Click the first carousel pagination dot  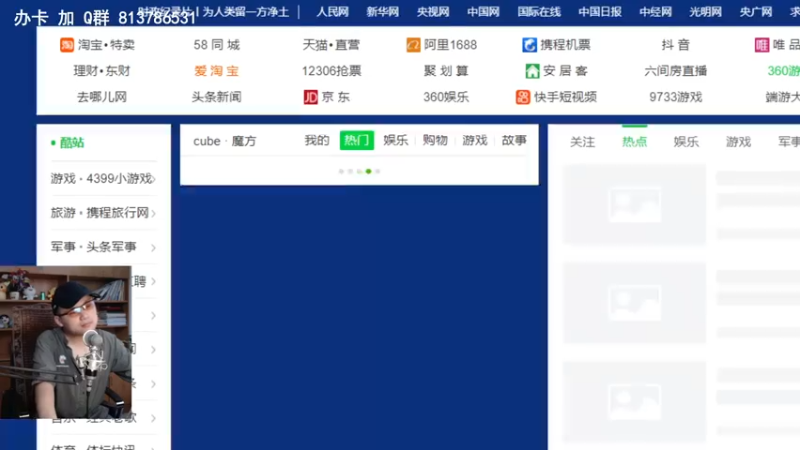pyautogui.click(x=341, y=171)
